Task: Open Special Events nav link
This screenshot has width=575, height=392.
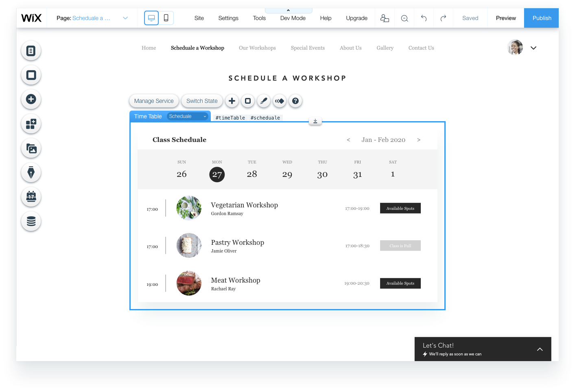Action: (308, 48)
